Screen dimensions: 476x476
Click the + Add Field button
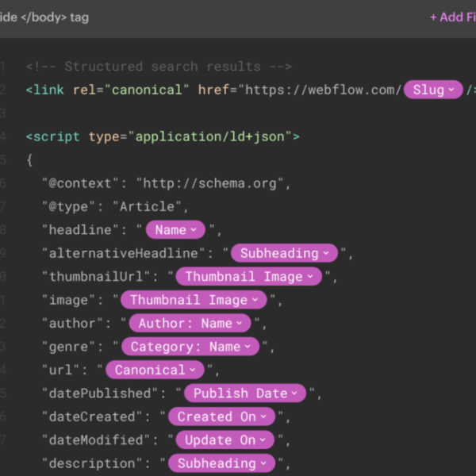coord(452,17)
